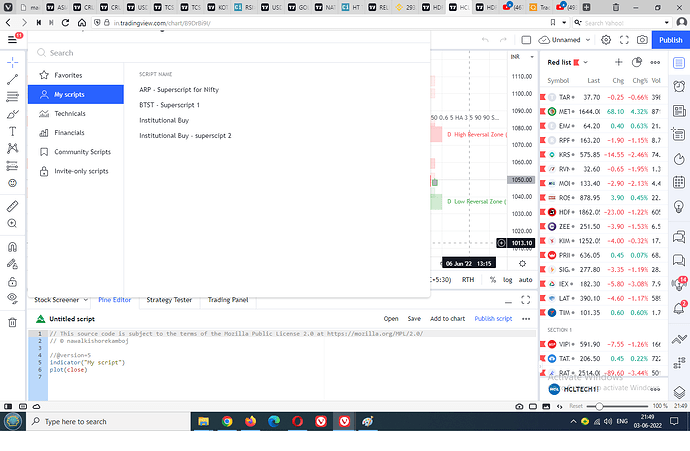Click the RTH session button
This screenshot has width=690, height=451.
tap(468, 280)
